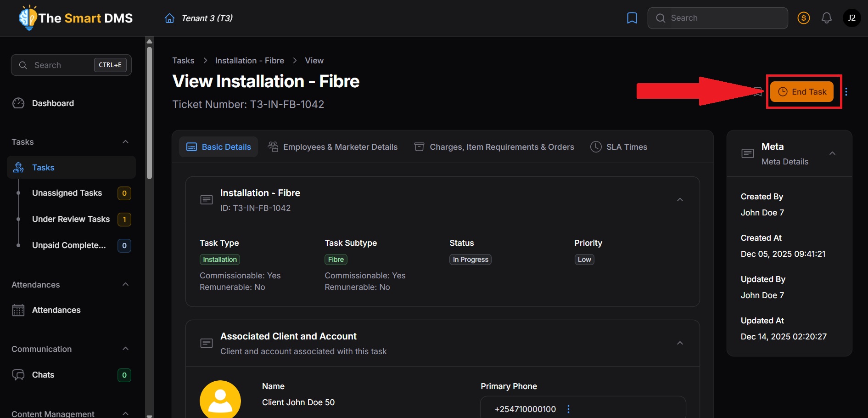Open the SLA Times tab
Screen dimensions: 868x418
(619, 147)
